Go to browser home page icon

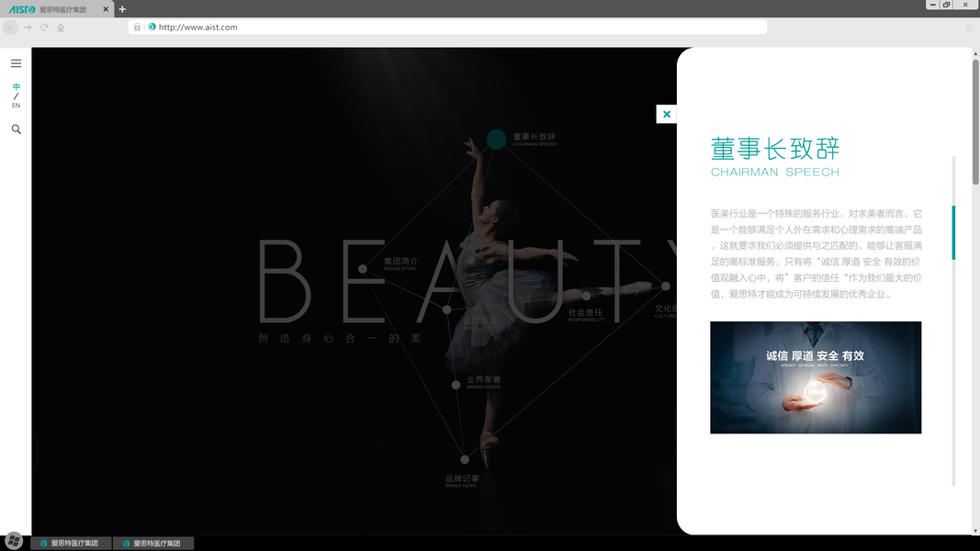coord(61,28)
